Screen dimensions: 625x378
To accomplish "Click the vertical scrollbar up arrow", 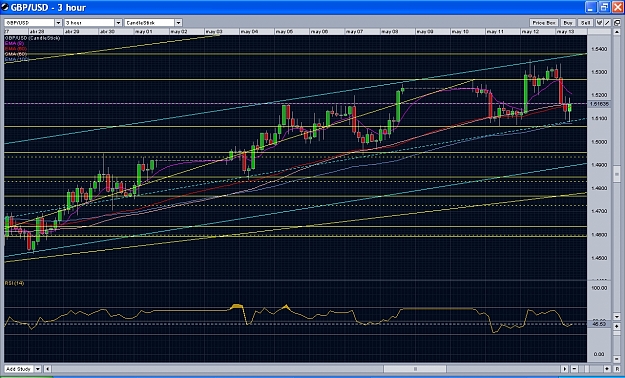I will pyautogui.click(x=617, y=32).
